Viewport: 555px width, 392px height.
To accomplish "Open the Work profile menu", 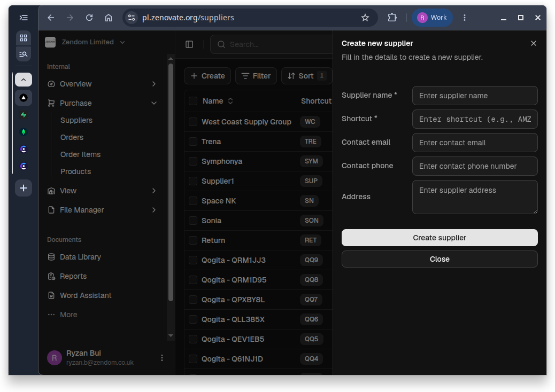I will [x=432, y=18].
